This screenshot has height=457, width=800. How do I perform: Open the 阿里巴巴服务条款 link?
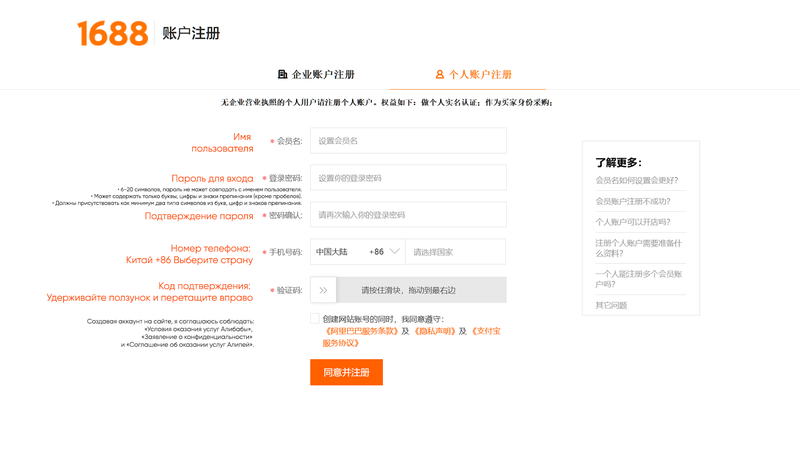362,331
